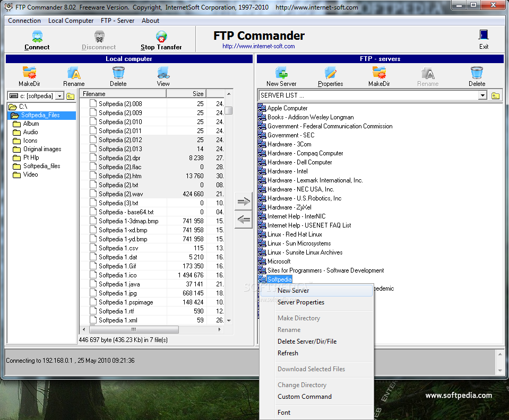Click Rename icon in FTP servers panel

(428, 73)
